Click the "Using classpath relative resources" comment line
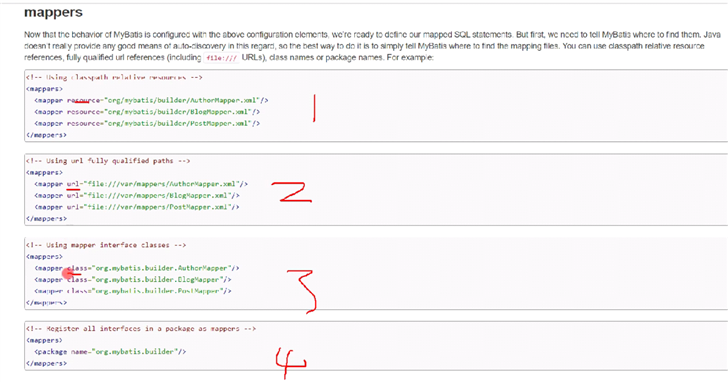 pos(114,77)
